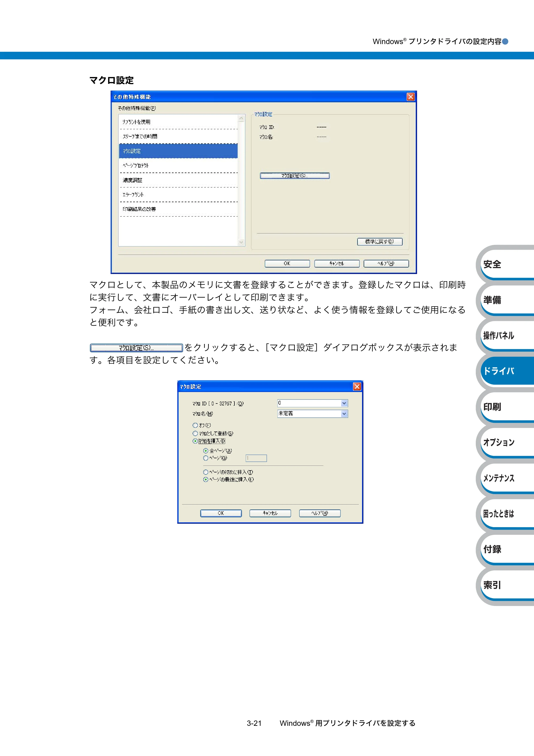Click マクロ設定(S)... button in the upper dialog
Screen dimensions: 534x756
[295, 176]
